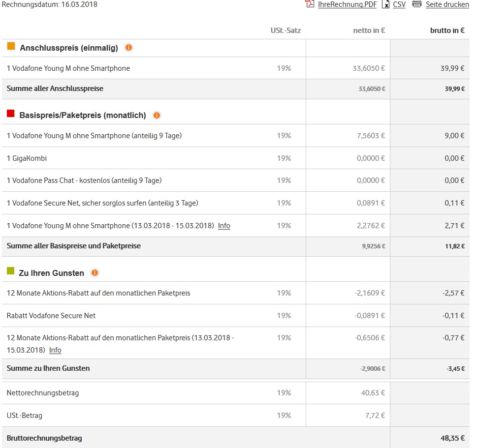
Task: Click the orange Anschlusspreis color square
Action: click(x=11, y=46)
